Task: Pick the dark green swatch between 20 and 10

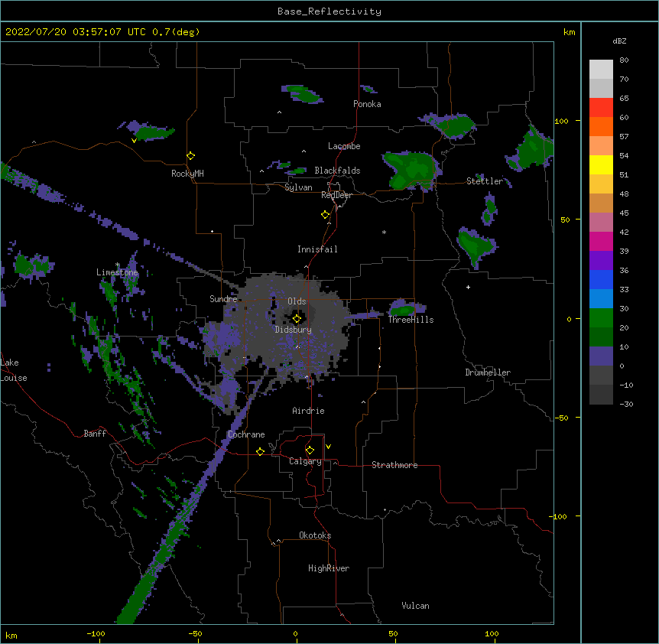Action: tap(601, 337)
